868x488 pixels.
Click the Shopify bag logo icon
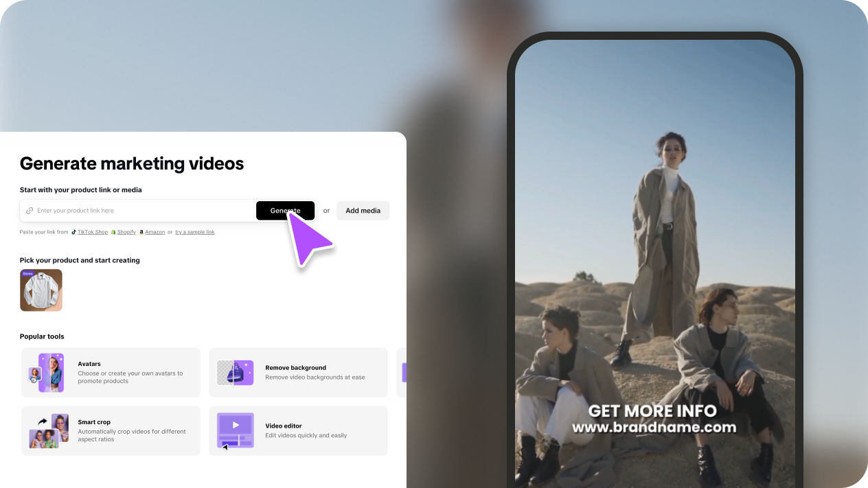pos(113,232)
